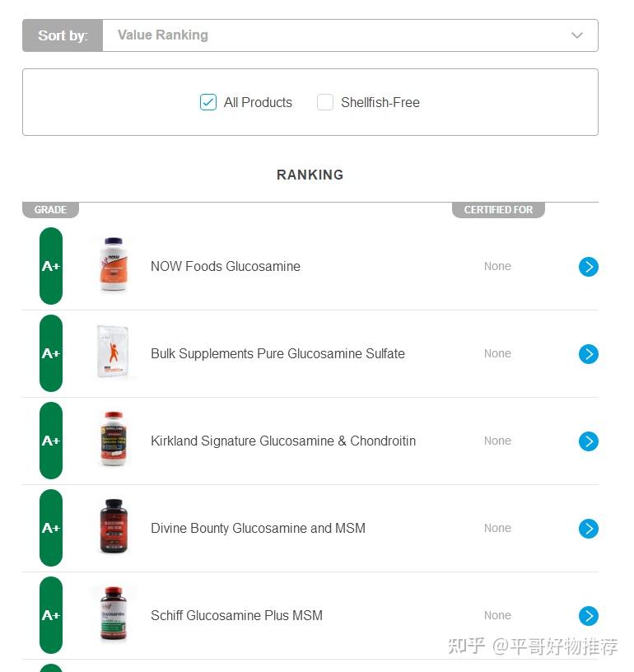Open NOW Foods Glucosamine details arrow
Viewport: 634px width, 672px height.
[x=588, y=267]
